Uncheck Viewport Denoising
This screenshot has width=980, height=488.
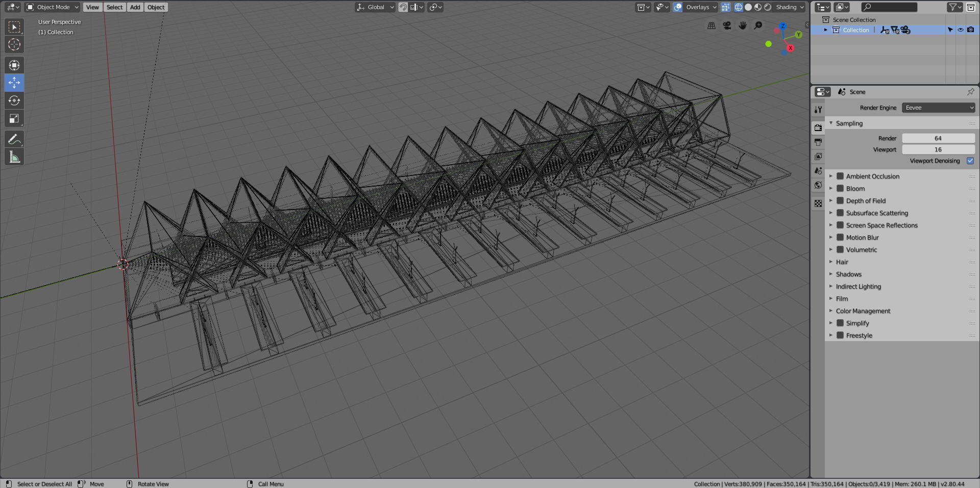pos(970,161)
